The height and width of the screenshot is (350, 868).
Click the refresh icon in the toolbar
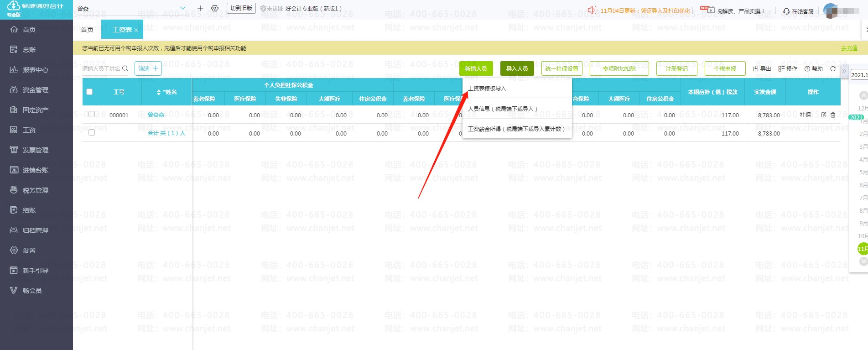[x=833, y=69]
